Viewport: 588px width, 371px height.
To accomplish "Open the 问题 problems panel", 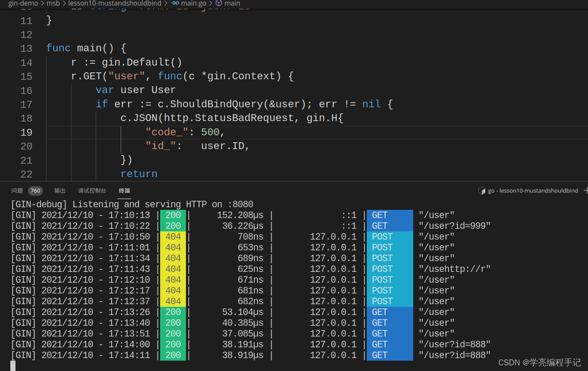I will (x=17, y=190).
